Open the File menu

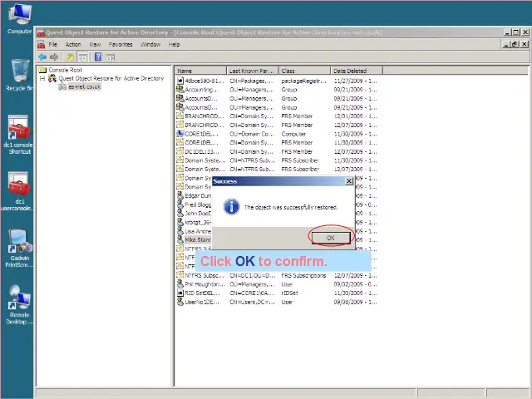[52, 44]
